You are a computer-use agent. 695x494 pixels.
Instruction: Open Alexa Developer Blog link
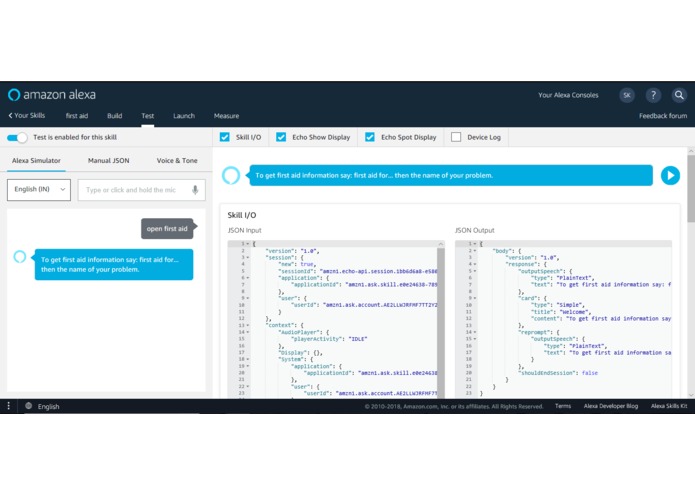(611, 406)
